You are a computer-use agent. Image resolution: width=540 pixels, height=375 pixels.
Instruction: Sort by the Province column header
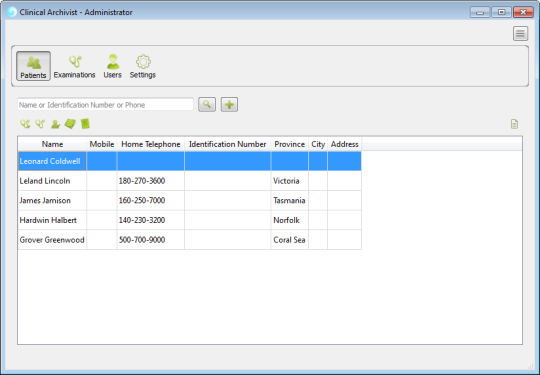pyautogui.click(x=290, y=144)
